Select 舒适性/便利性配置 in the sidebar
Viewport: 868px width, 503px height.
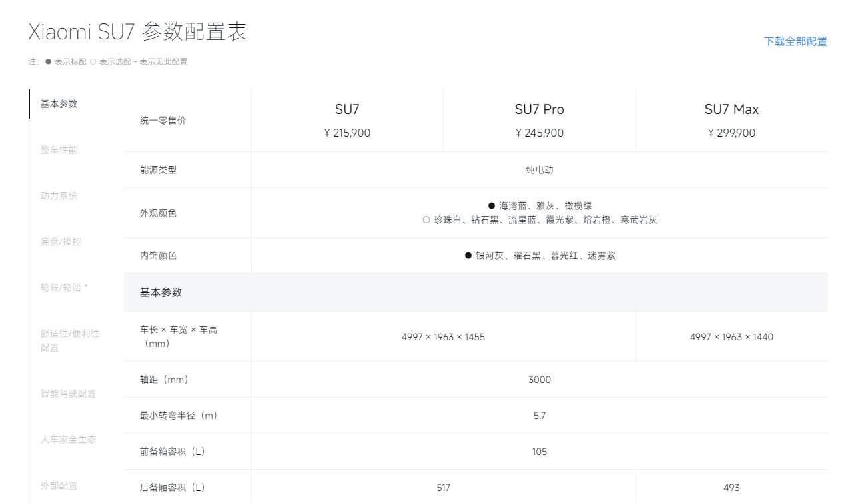70,340
